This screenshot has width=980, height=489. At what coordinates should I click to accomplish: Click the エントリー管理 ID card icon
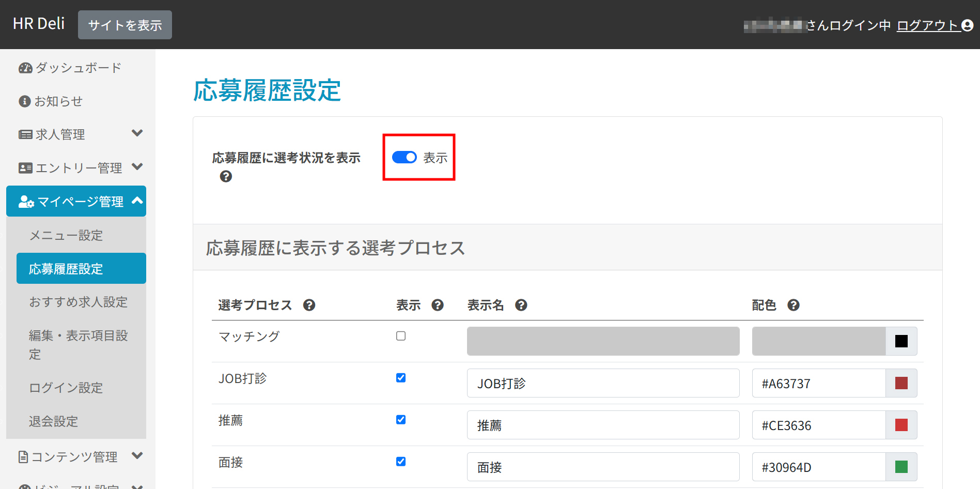pyautogui.click(x=25, y=168)
